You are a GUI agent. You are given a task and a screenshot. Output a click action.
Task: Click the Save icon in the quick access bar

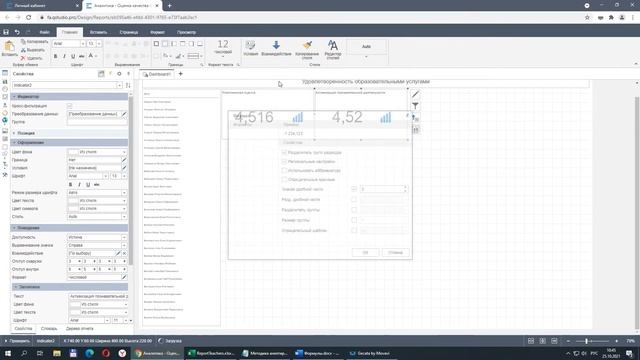coord(6,32)
